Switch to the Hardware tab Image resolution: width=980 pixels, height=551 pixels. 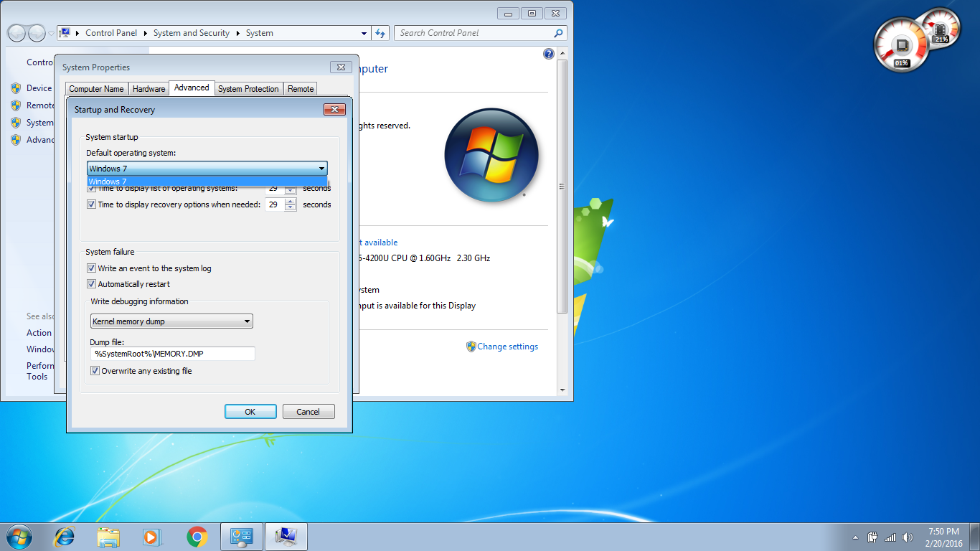coord(149,89)
